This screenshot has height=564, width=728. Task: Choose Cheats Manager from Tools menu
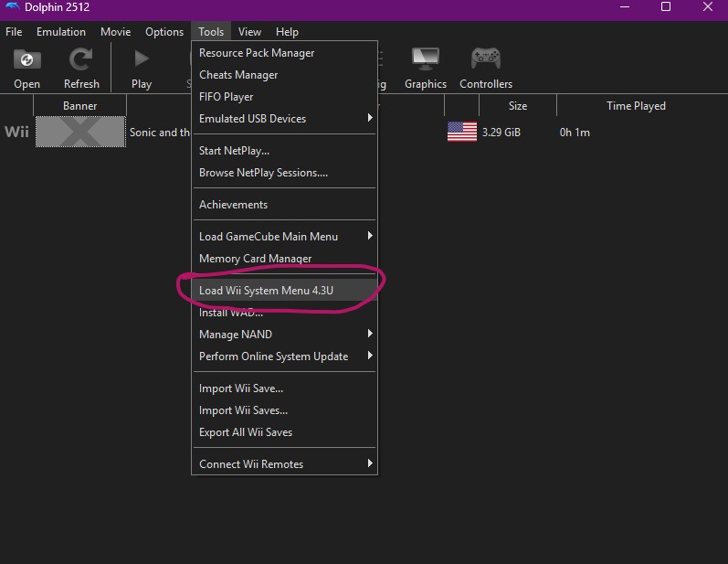238,75
